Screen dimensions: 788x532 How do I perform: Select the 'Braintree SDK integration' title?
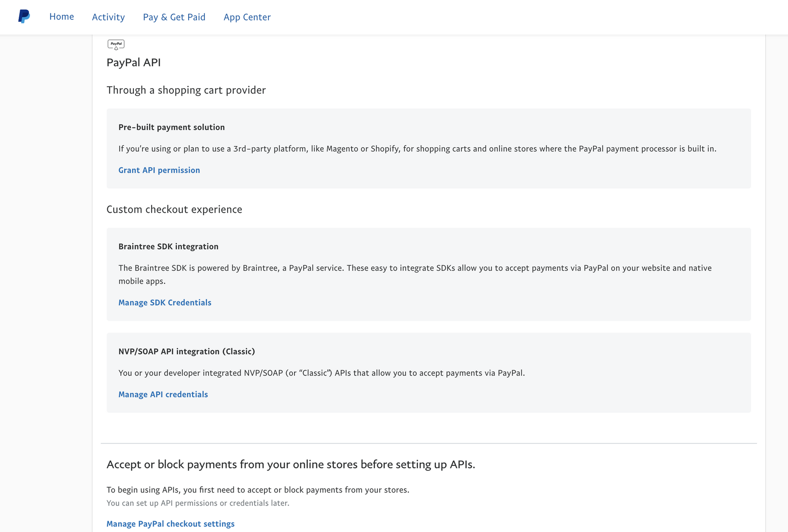tap(168, 246)
